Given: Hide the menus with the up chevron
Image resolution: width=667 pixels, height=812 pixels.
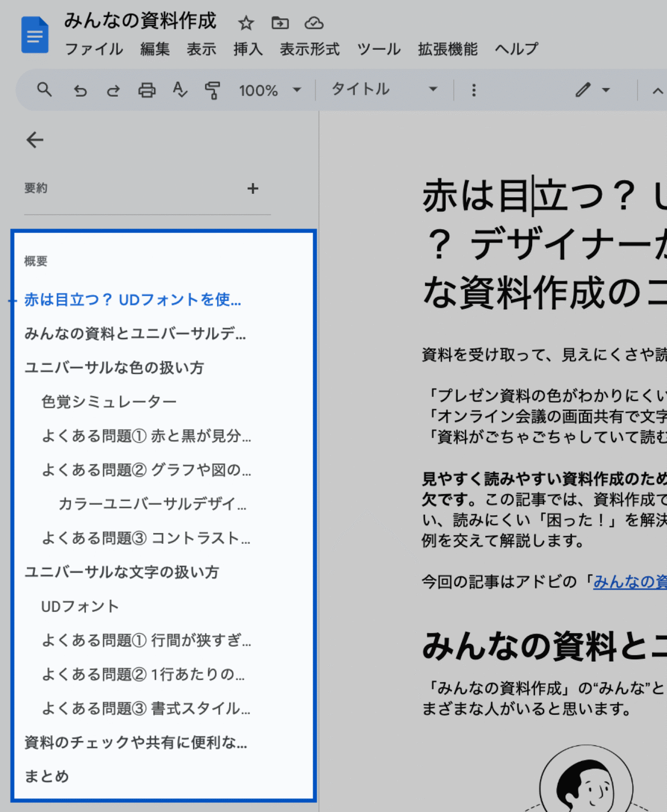Looking at the screenshot, I should [657, 90].
